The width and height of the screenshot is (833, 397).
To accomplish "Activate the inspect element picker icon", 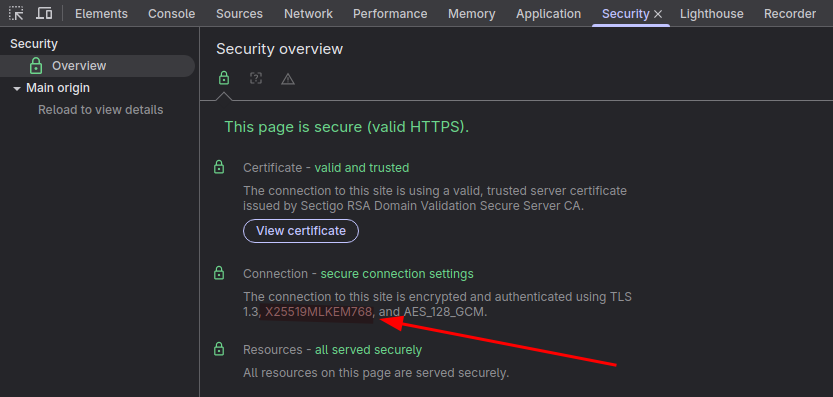I will point(16,13).
